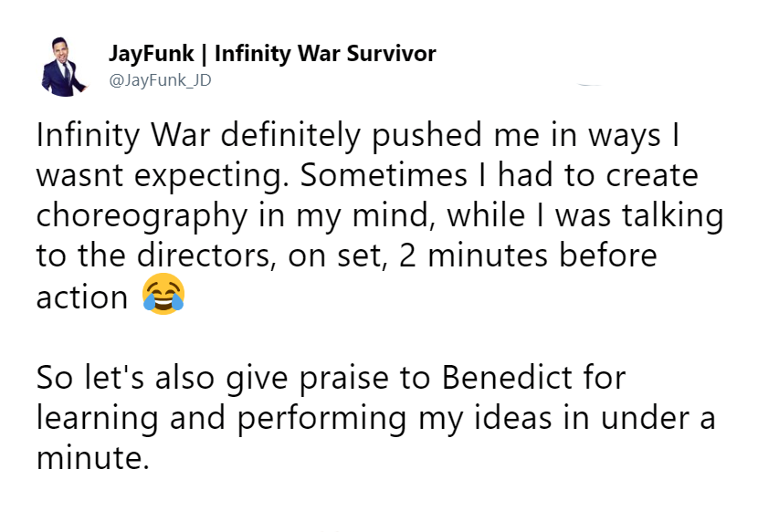Click the @JayFunk_JD handle
Screen dimensions: 779x532
161,81
